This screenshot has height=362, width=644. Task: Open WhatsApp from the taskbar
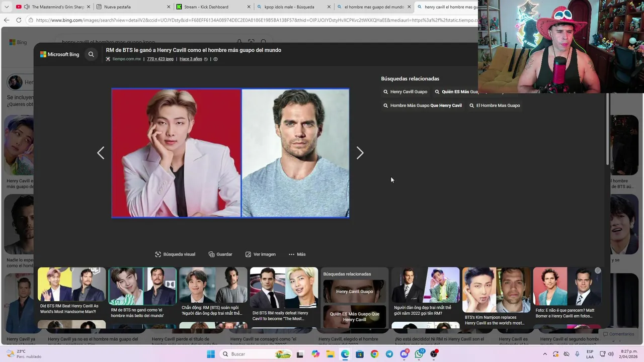click(419, 354)
